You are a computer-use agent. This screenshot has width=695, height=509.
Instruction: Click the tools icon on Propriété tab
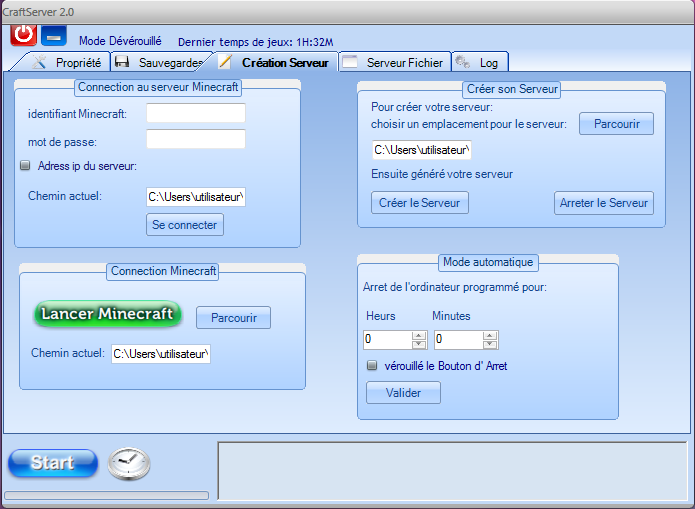[x=39, y=62]
